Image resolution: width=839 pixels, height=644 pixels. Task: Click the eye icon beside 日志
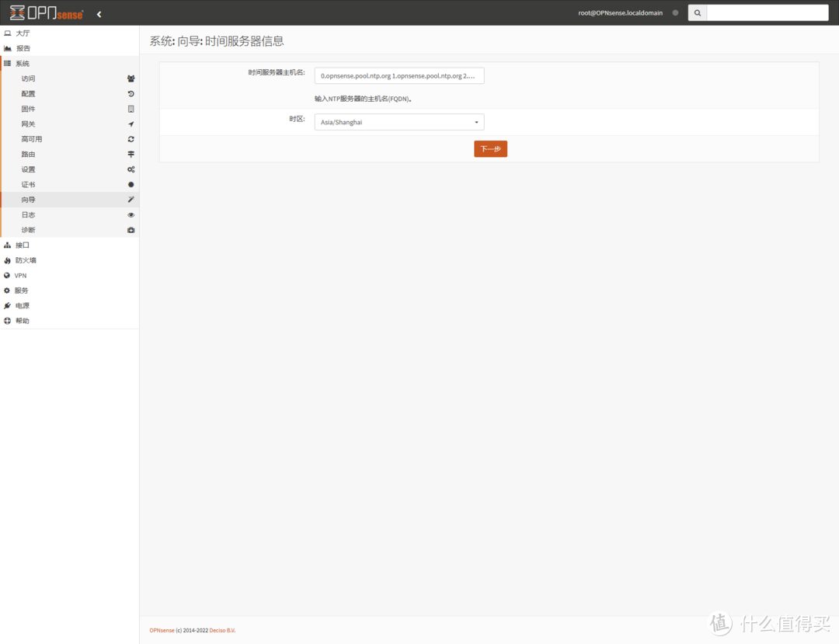[x=131, y=215]
